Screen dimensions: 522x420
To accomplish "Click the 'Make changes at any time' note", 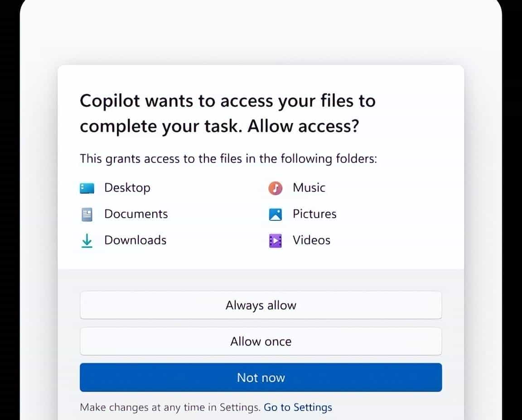I will [170, 407].
